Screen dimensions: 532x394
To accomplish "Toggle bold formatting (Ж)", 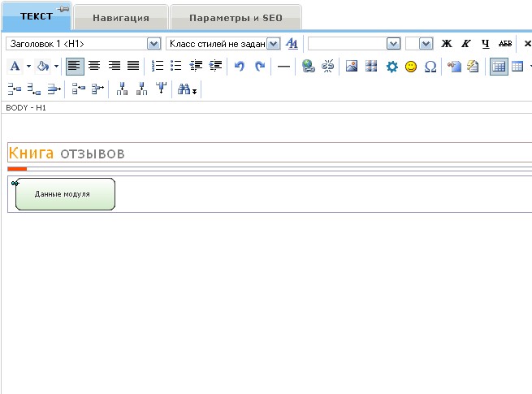I will click(x=446, y=44).
